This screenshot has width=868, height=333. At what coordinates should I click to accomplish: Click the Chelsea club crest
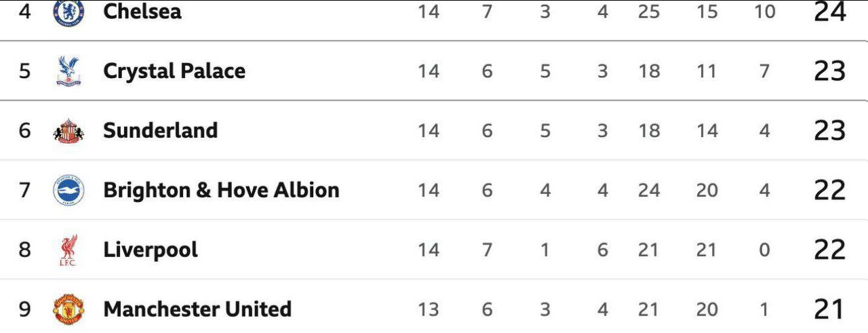68,12
